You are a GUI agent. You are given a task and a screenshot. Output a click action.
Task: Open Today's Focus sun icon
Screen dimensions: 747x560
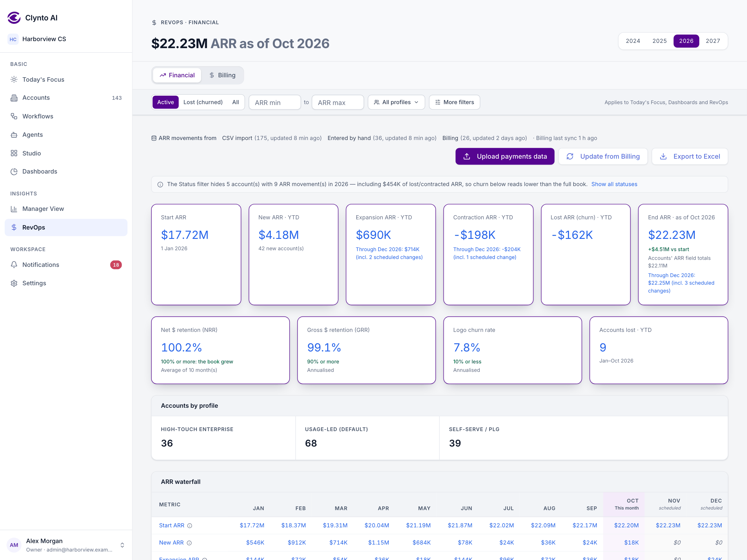click(14, 79)
